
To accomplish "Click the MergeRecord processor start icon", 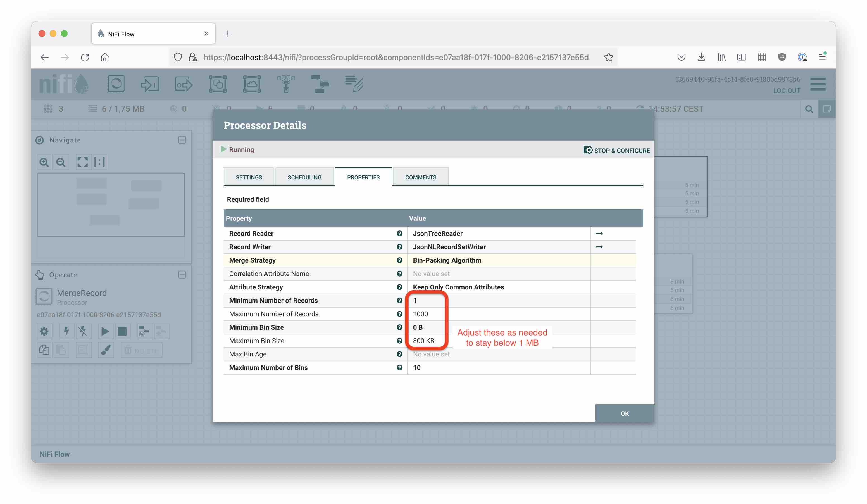I will click(104, 331).
